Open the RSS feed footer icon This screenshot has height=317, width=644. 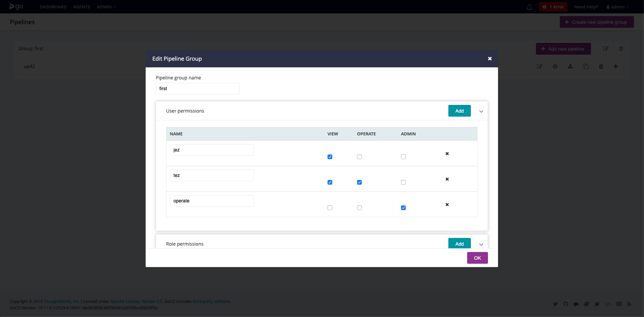tap(629, 304)
